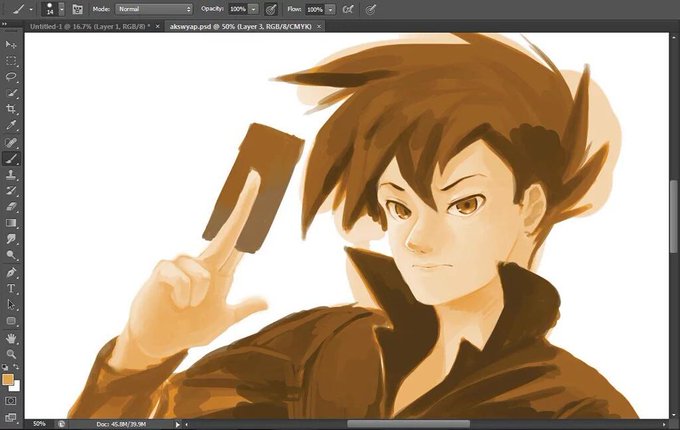Close the akswyap.psd document tab
The width and height of the screenshot is (680, 430).
pos(319,26)
